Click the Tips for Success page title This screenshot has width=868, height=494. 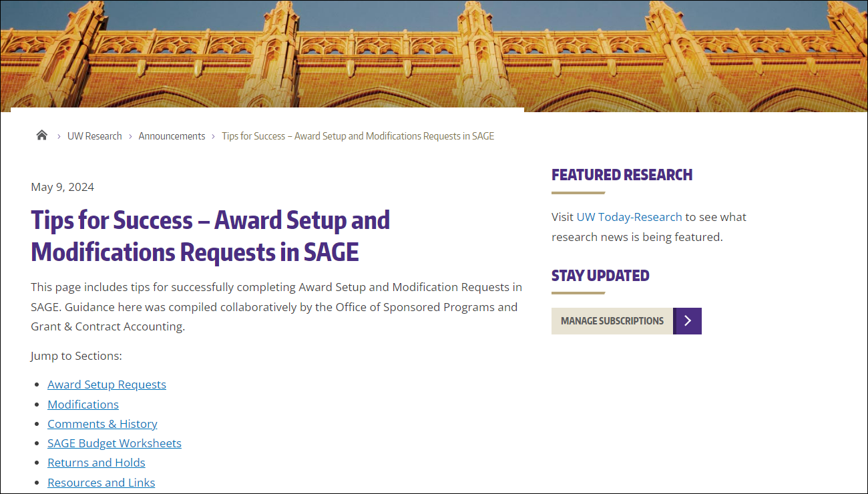[x=210, y=236]
